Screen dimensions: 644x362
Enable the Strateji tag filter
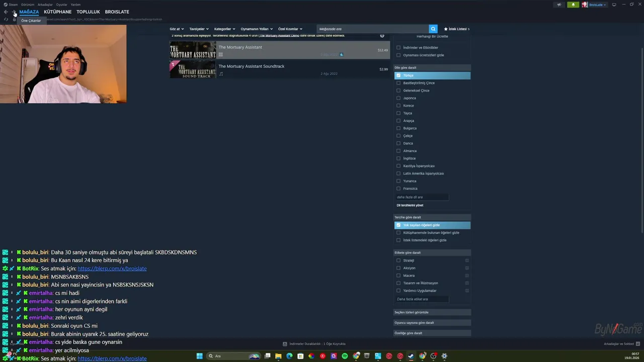tap(398, 260)
